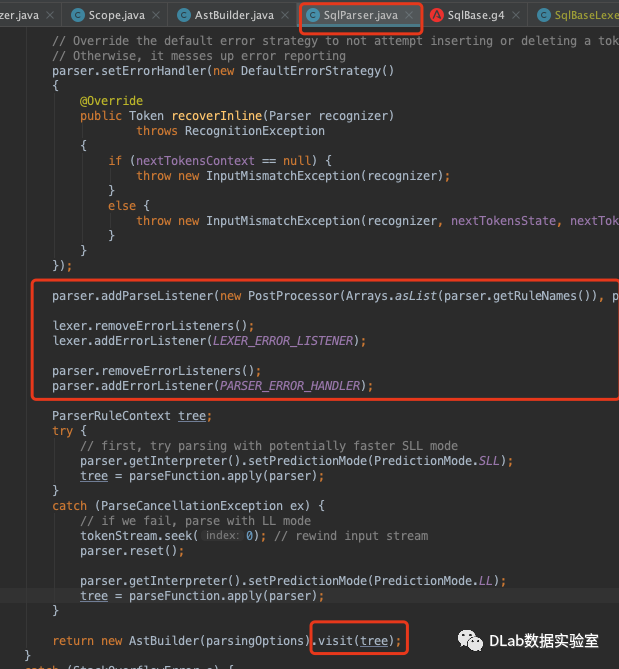Image resolution: width=619 pixels, height=669 pixels.
Task: Close the SqlParser.java tab
Action: coord(409,15)
